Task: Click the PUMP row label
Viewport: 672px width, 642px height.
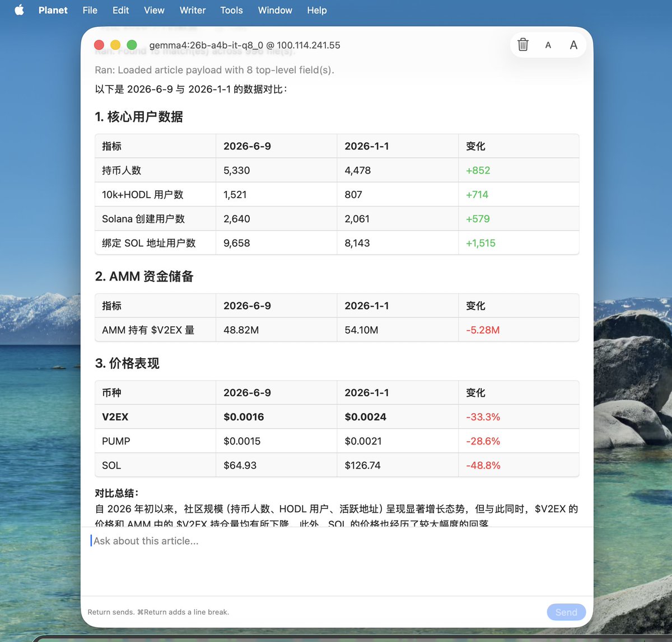Action: 116,441
